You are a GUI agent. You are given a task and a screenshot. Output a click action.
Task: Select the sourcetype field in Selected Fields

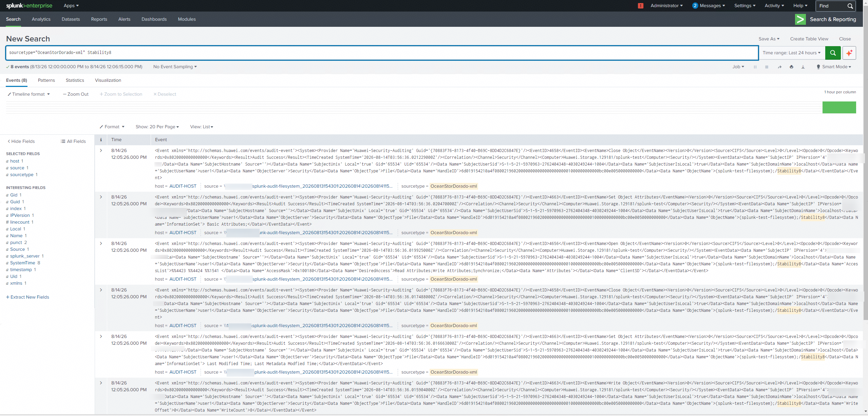click(22, 175)
